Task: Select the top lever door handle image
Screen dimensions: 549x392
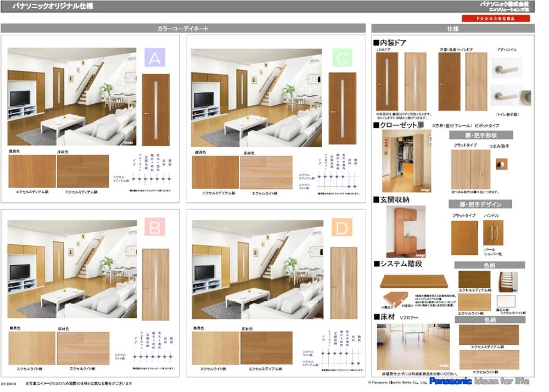Action: (506, 68)
